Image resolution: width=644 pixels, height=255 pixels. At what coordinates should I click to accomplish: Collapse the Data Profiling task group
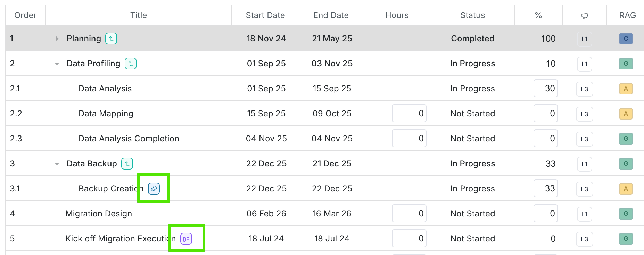[57, 64]
